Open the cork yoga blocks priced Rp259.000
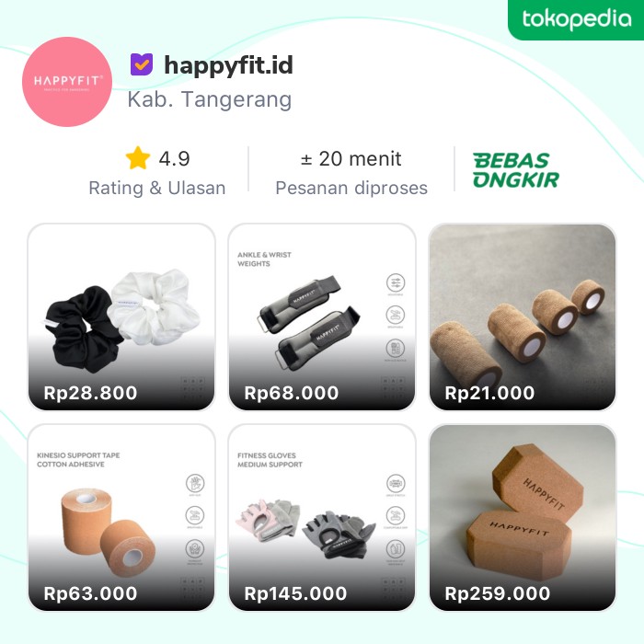Viewport: 644px width, 644px height. pyautogui.click(x=523, y=517)
